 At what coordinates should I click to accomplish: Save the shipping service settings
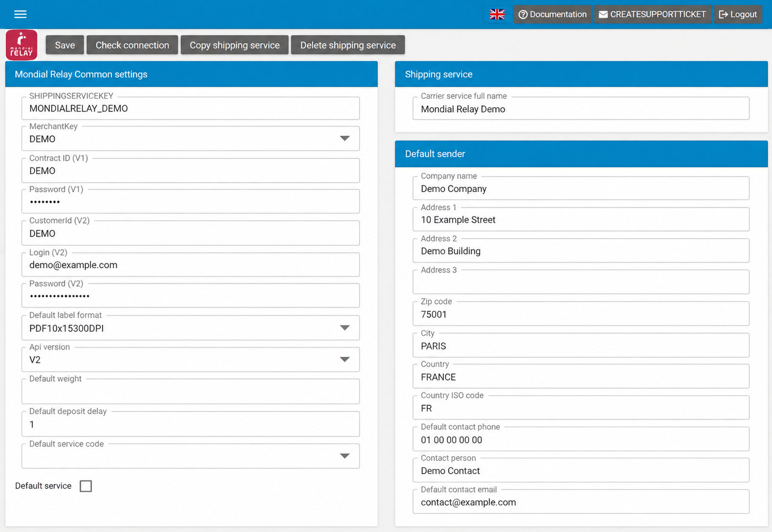coord(65,45)
